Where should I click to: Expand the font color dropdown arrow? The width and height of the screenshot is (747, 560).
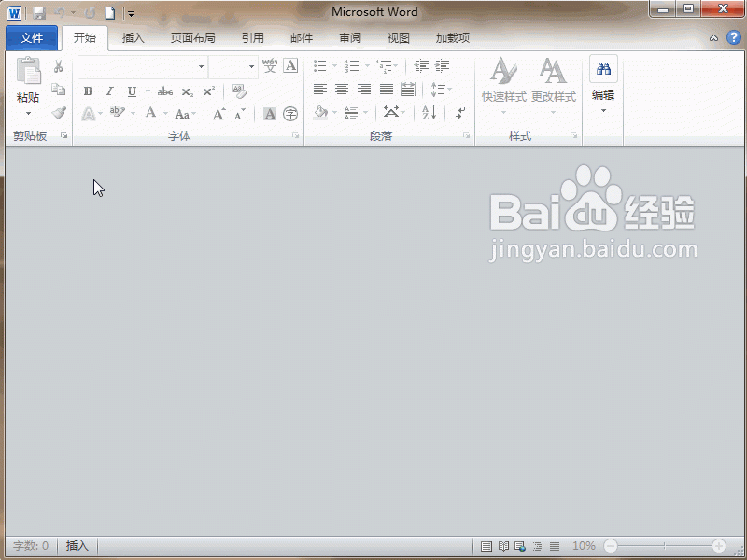pos(164,112)
